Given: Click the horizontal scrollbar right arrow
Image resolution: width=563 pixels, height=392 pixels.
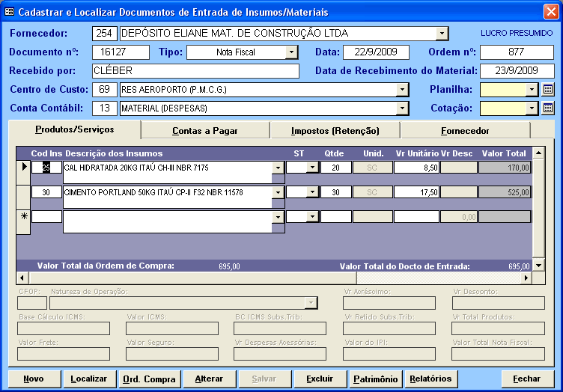Looking at the screenshot, I should click(526, 278).
